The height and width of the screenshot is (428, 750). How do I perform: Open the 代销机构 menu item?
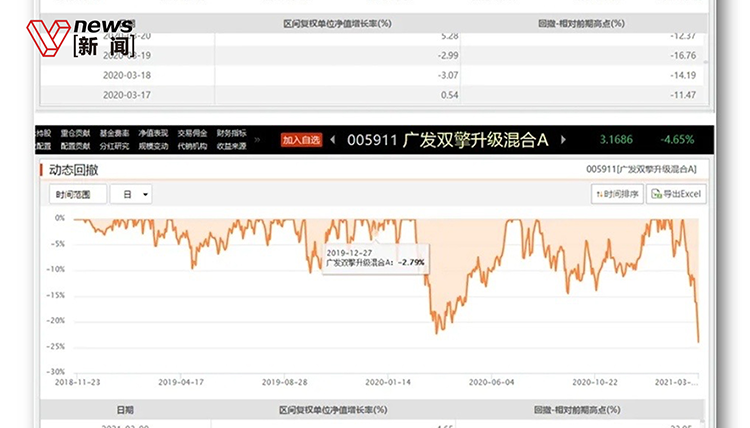pyautogui.click(x=192, y=146)
